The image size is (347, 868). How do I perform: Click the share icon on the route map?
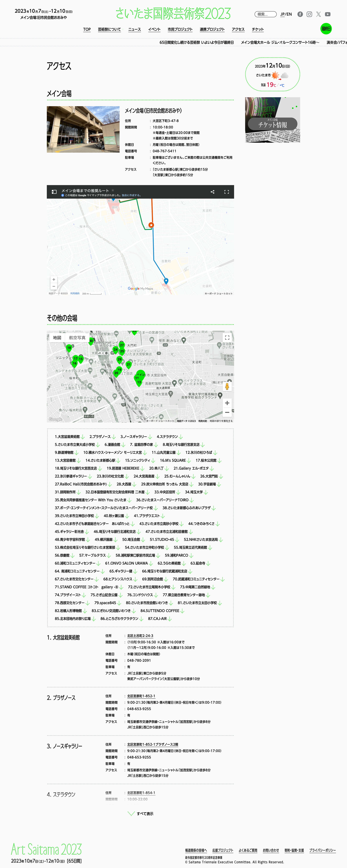click(212, 192)
